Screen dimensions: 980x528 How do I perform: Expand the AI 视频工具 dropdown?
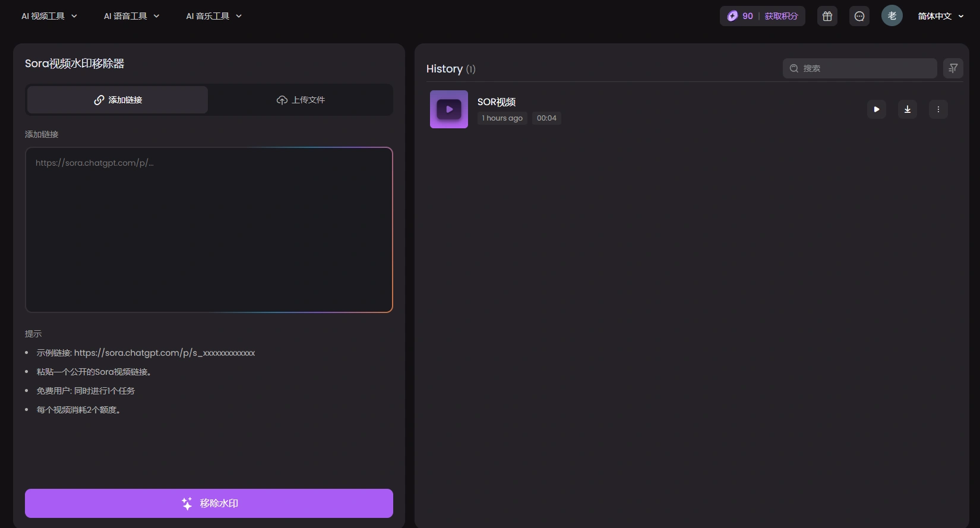(49, 16)
